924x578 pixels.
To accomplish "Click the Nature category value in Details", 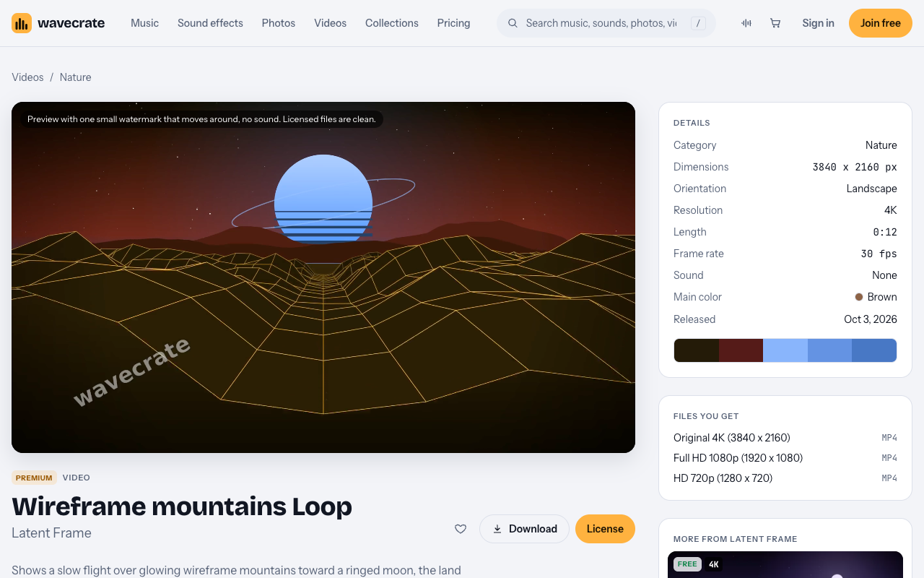I will 881,145.
